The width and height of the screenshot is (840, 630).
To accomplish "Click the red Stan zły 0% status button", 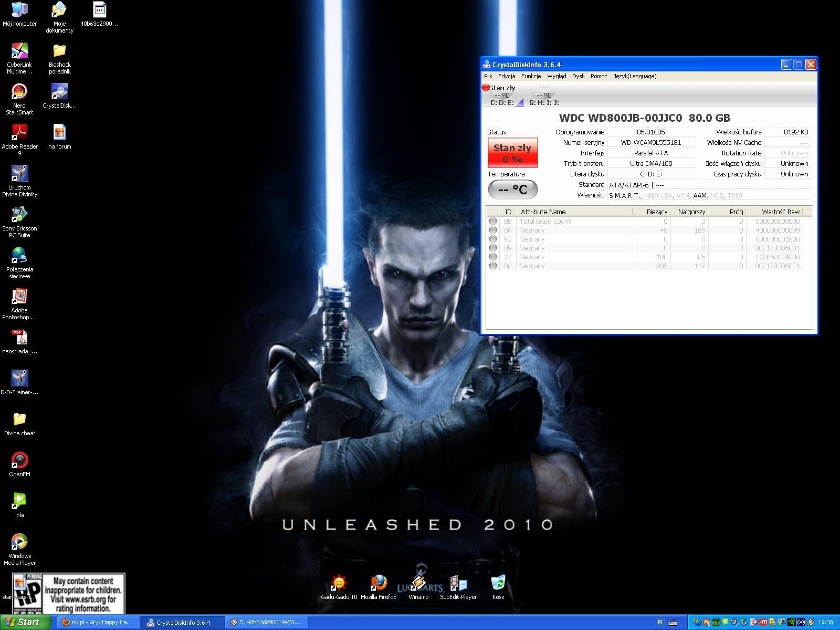I will coord(512,153).
